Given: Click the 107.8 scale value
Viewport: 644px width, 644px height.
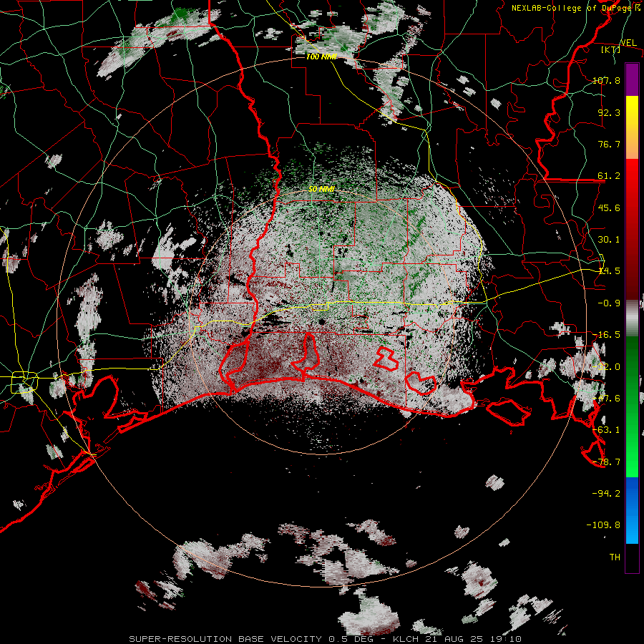Looking at the screenshot, I should [x=607, y=80].
